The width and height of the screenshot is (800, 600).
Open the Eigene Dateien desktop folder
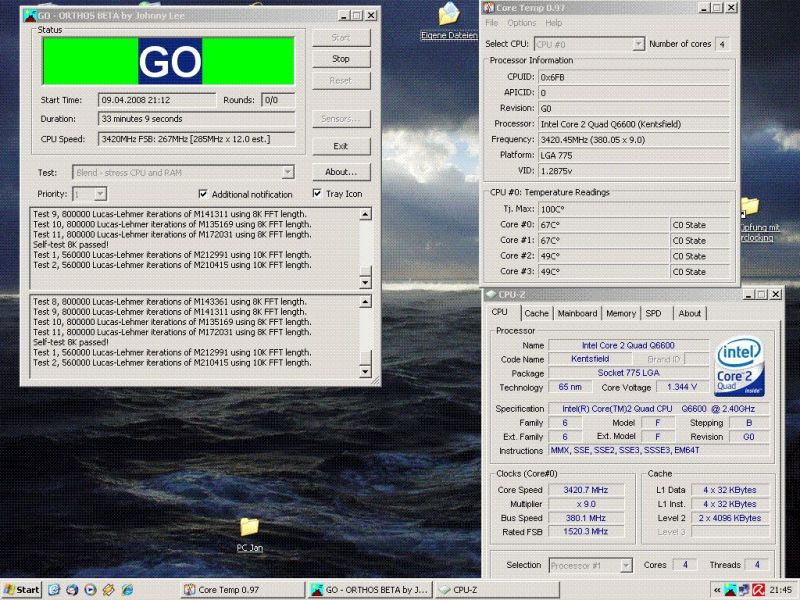(x=448, y=16)
